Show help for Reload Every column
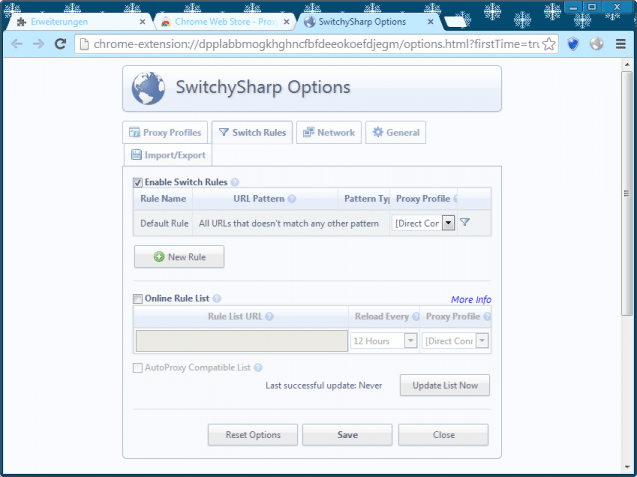Viewport: 637px width, 477px height. (x=415, y=317)
